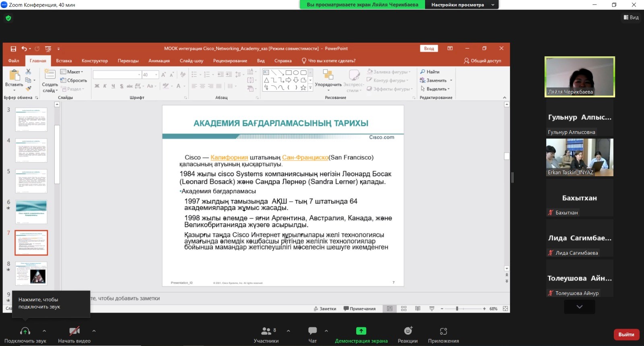The width and height of the screenshot is (644, 346).
Task: Switch to reading view icon
Action: click(418, 309)
